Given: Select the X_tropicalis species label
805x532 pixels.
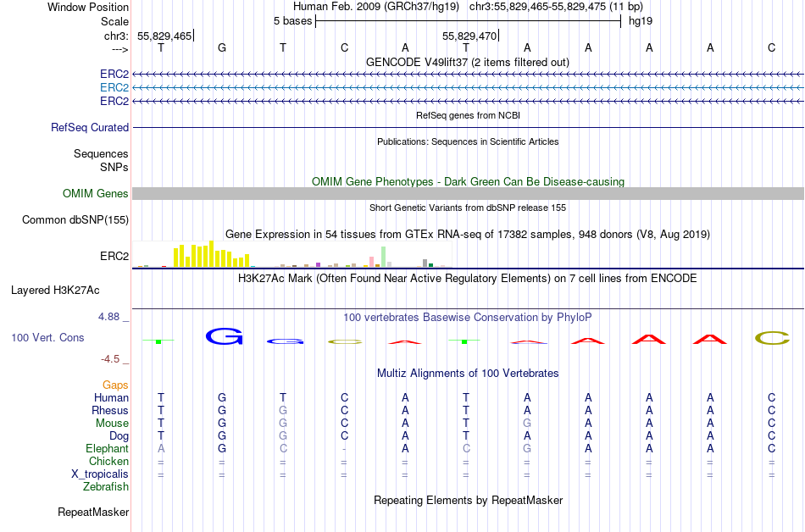Looking at the screenshot, I should coord(100,474).
